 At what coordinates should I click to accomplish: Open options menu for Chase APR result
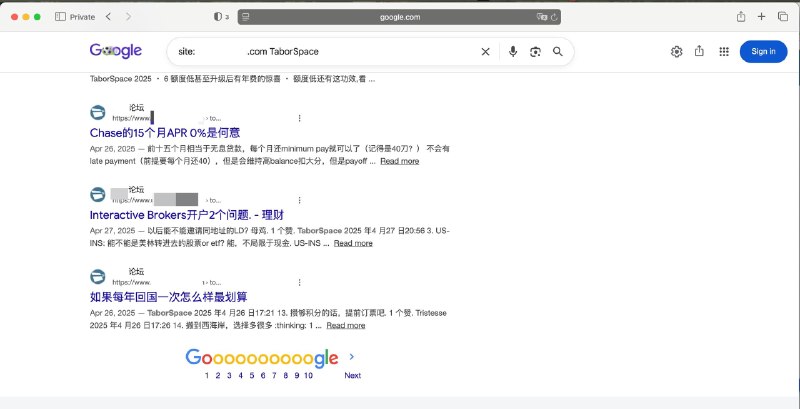(299, 118)
